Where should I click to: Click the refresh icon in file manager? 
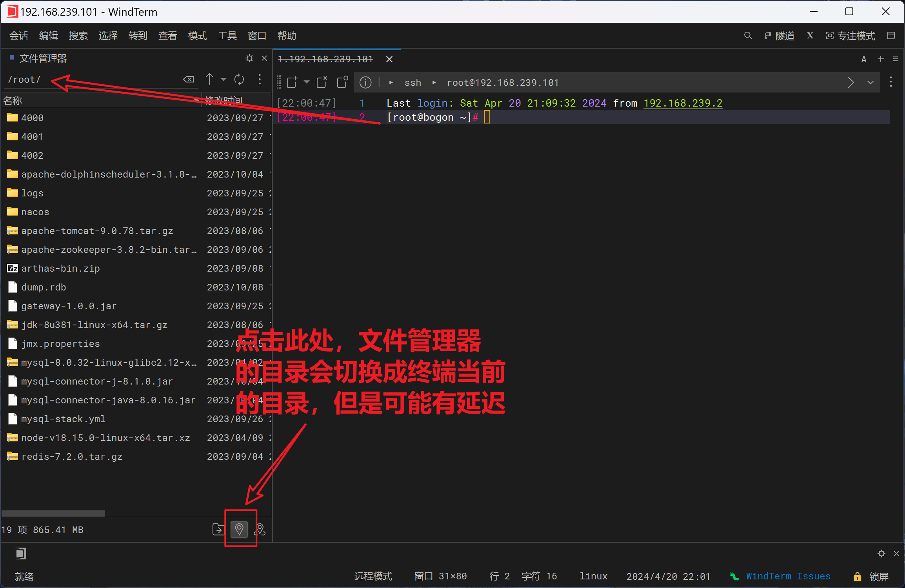tap(239, 80)
